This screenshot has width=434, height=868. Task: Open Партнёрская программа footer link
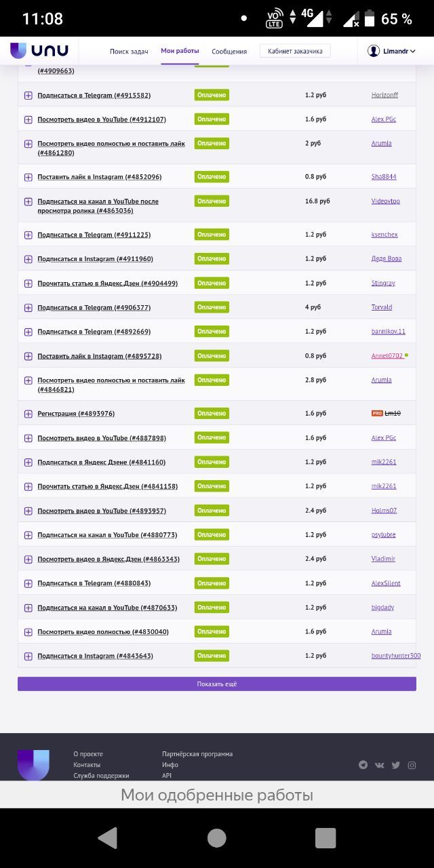tap(197, 754)
